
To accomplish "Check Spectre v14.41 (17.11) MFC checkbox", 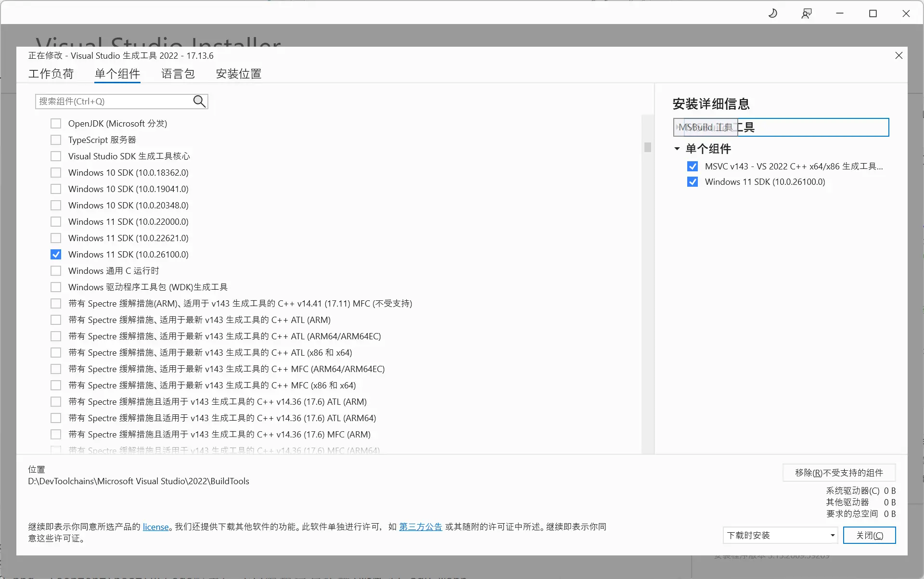I will (x=56, y=304).
